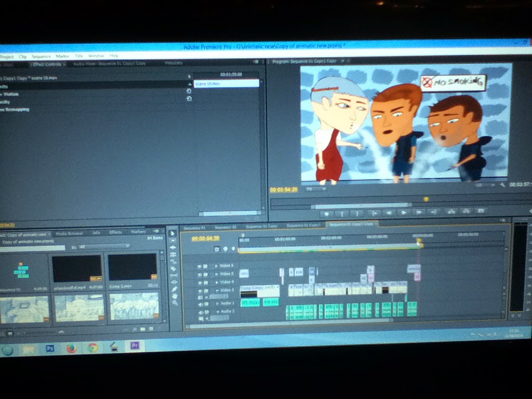Open Photoshop from the Windows taskbar
Image resolution: width=532 pixels, height=399 pixels.
50,349
